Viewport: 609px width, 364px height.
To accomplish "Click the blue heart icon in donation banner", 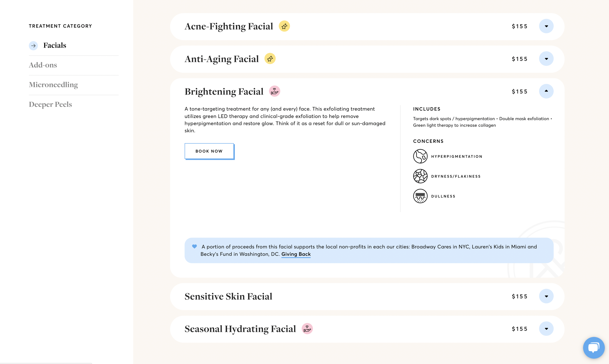I will click(x=194, y=246).
